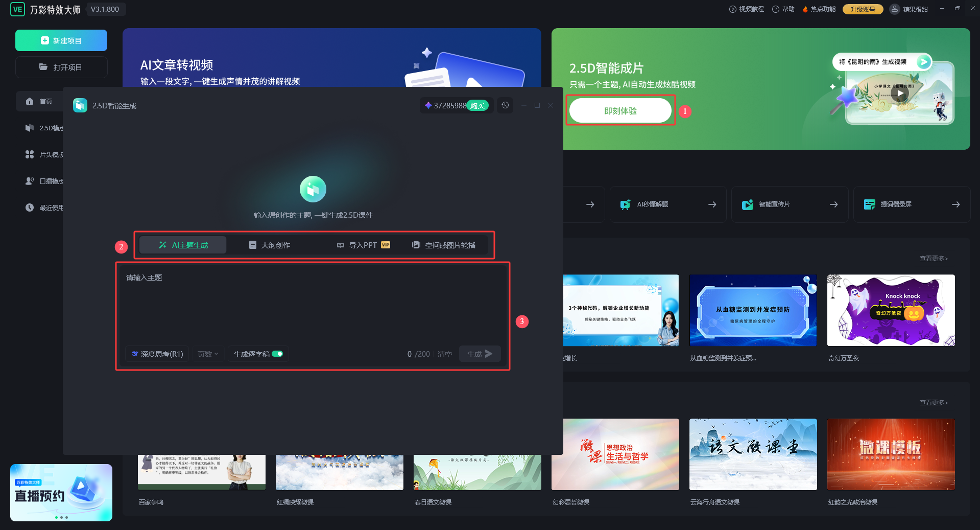Click send arrow beside 将《昆明的雨》生成视频
This screenshot has width=980, height=530.
point(923,62)
